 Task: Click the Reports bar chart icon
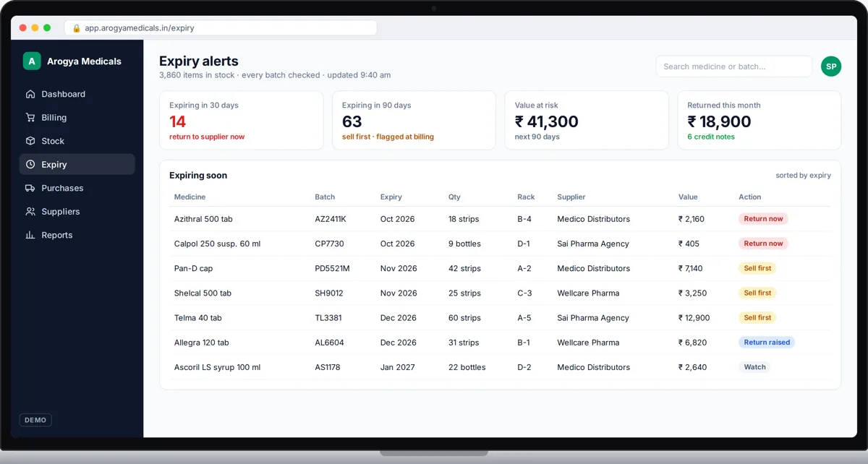click(30, 235)
